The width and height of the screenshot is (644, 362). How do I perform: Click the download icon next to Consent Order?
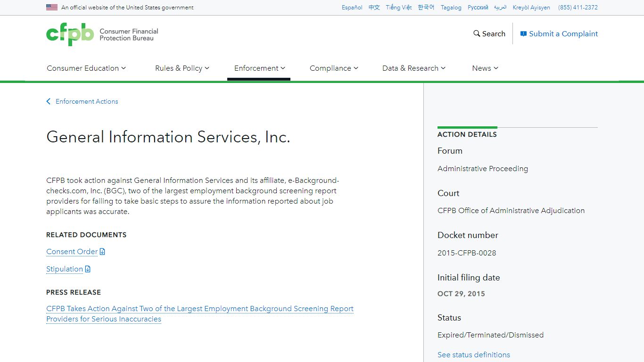(x=102, y=252)
